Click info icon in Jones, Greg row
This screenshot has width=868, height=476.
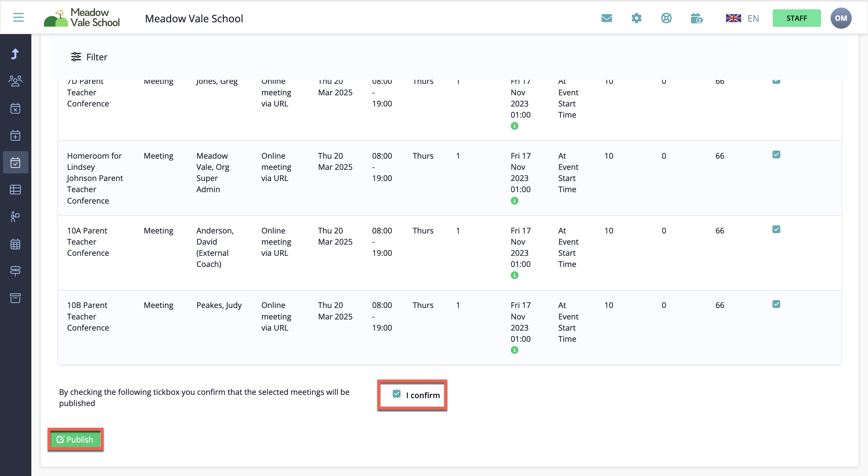pyautogui.click(x=514, y=126)
